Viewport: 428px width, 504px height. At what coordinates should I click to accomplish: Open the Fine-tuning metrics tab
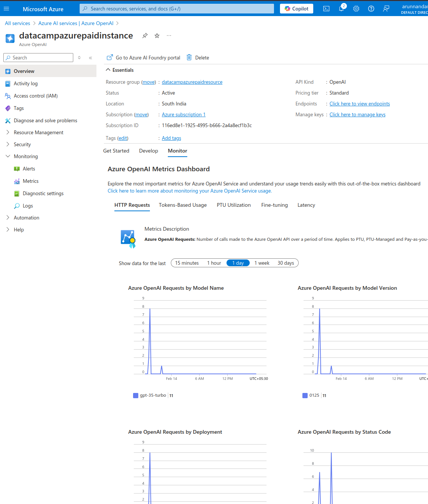pyautogui.click(x=274, y=205)
